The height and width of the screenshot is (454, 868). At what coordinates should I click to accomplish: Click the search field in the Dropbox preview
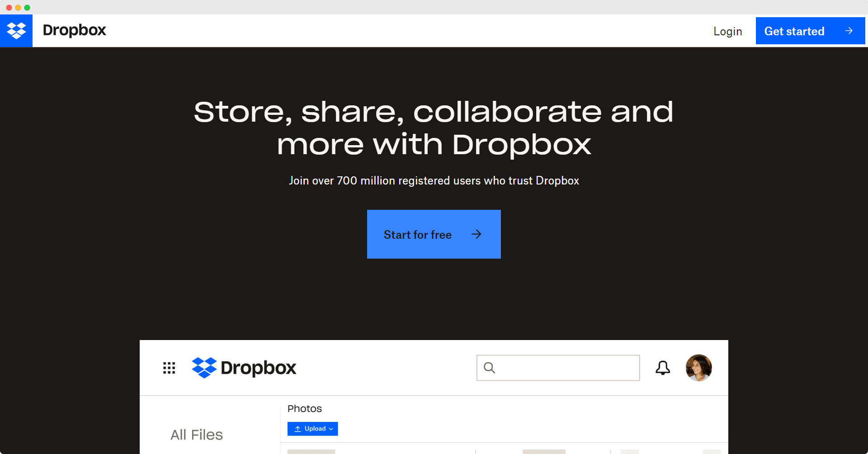coord(558,368)
